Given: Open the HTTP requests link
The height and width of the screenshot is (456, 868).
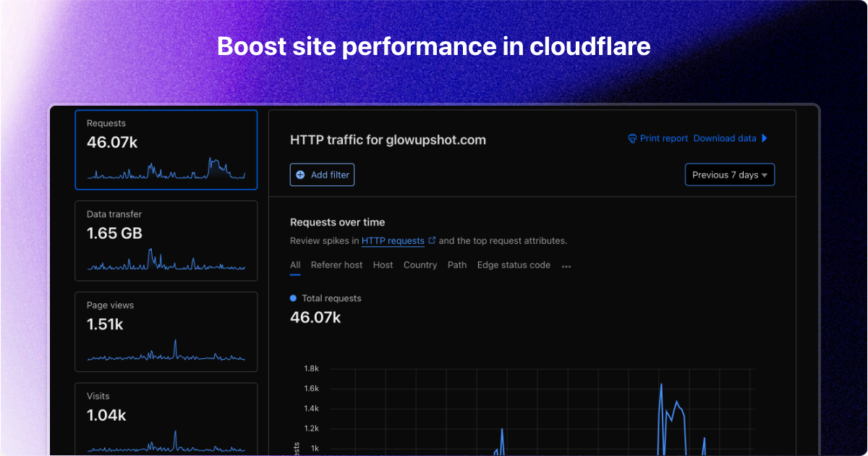Looking at the screenshot, I should click(393, 240).
